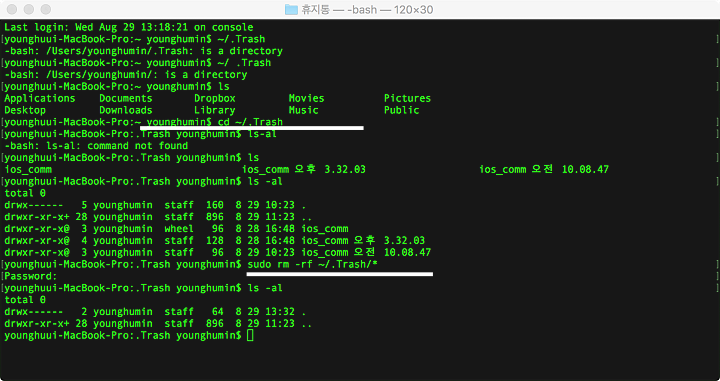Click the terminal cursor at the last prompt
This screenshot has width=720, height=381.
pyautogui.click(x=250, y=336)
